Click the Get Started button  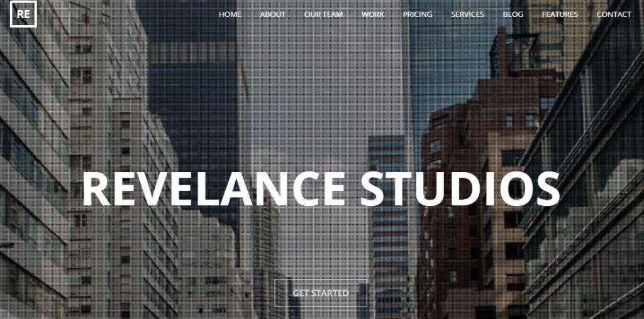point(321,293)
